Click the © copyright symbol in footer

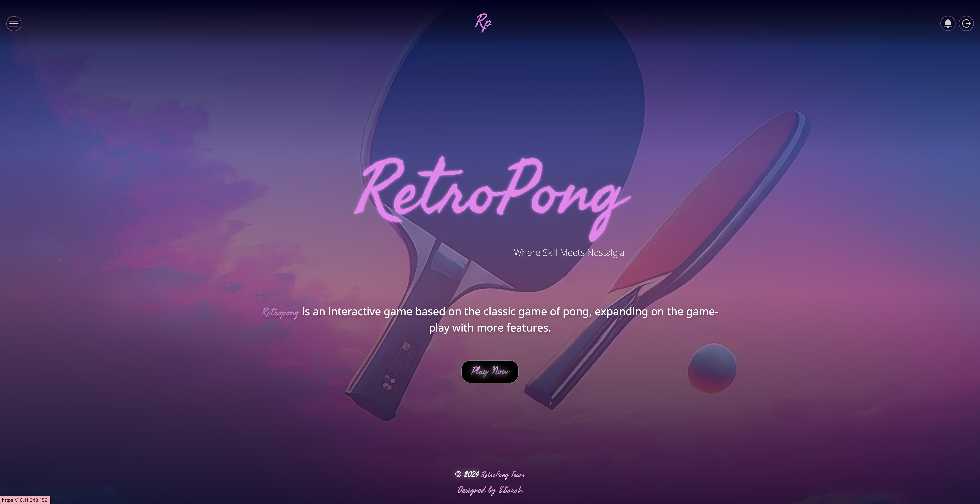pyautogui.click(x=458, y=474)
